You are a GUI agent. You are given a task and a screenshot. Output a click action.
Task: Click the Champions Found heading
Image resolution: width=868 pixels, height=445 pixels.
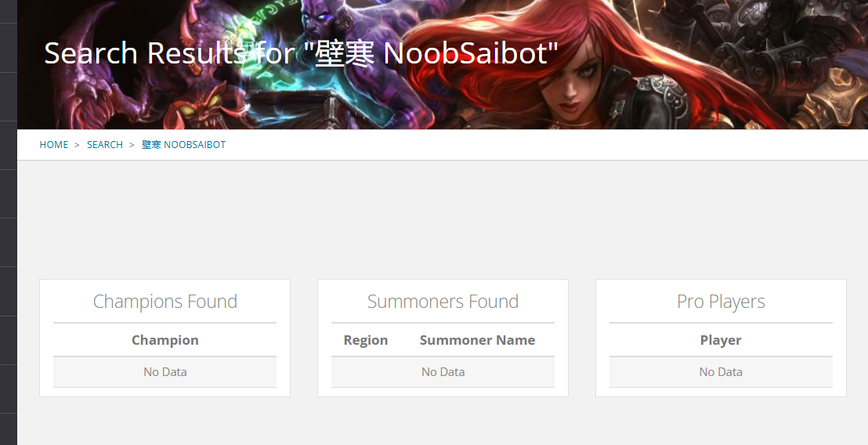pyautogui.click(x=165, y=301)
